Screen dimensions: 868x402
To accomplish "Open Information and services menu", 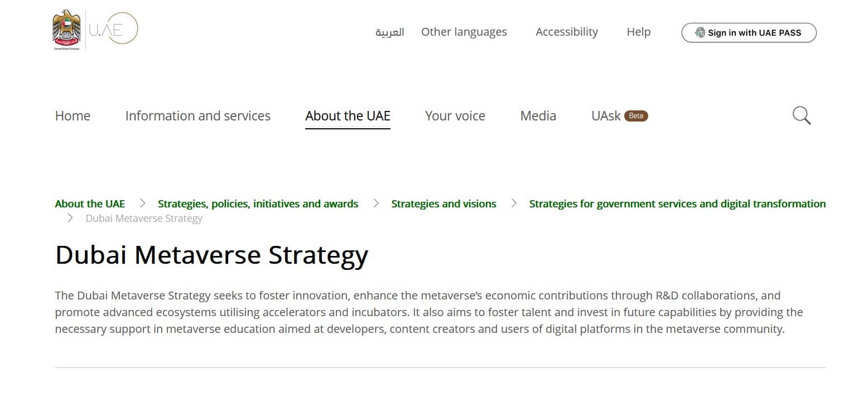I will (197, 116).
